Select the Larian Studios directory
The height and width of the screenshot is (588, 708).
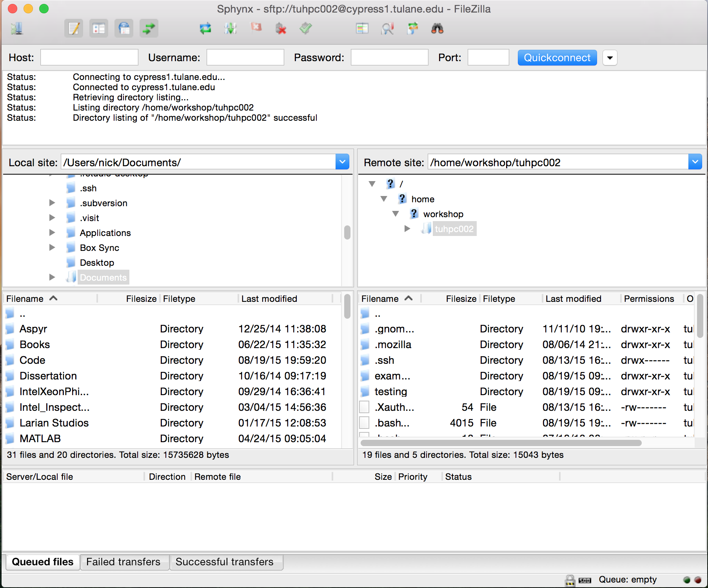(172, 423)
